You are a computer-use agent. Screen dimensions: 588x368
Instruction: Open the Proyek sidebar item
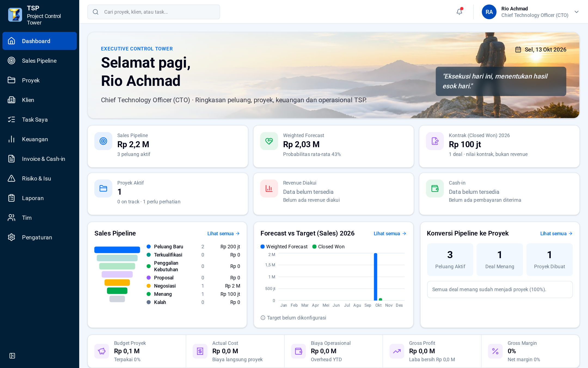coord(39,80)
